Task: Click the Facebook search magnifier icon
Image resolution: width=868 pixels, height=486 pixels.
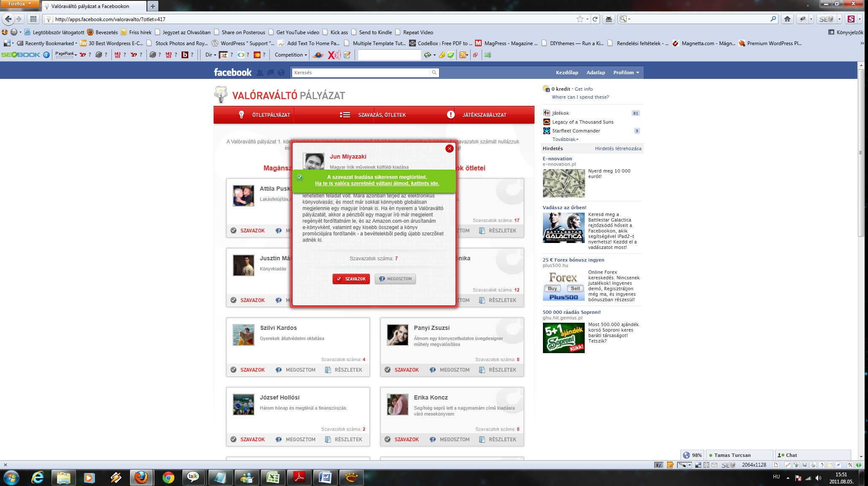Action: 434,73
